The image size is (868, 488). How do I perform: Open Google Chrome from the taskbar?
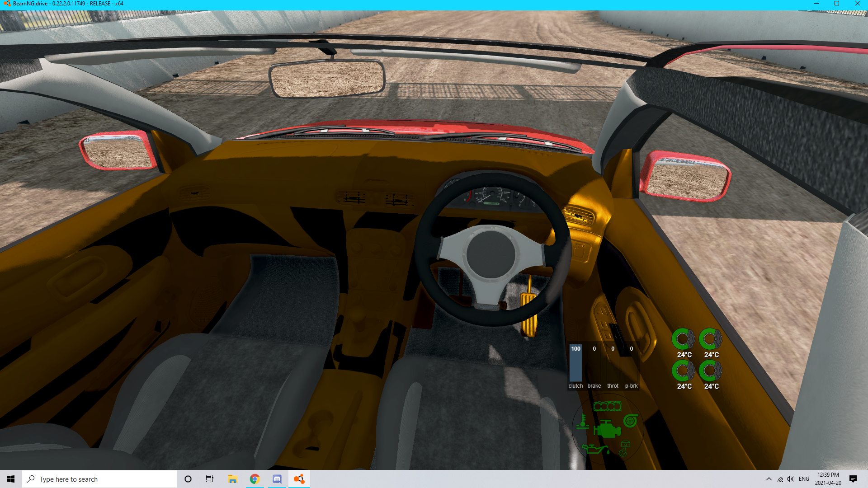click(x=255, y=479)
